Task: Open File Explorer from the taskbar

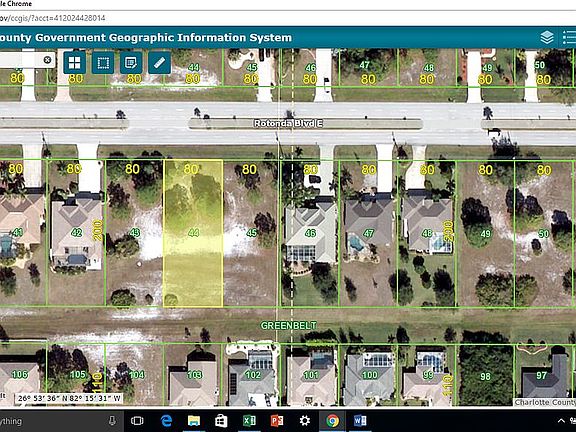Action: pos(194,421)
